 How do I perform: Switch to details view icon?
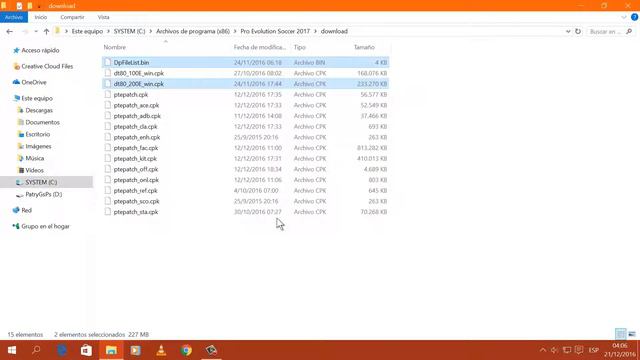click(620, 334)
